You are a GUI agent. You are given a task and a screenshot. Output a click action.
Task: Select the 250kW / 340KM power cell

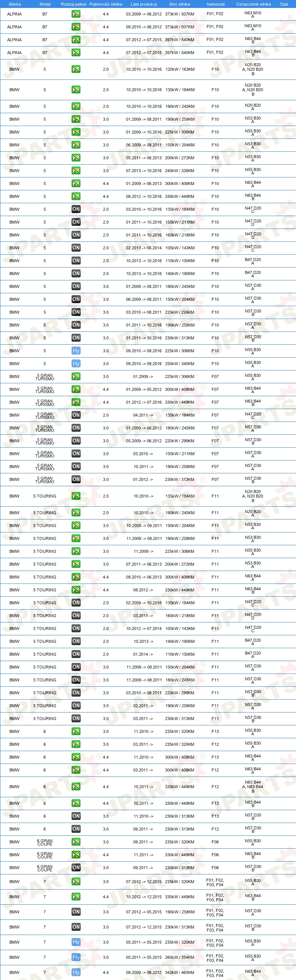coord(180,364)
